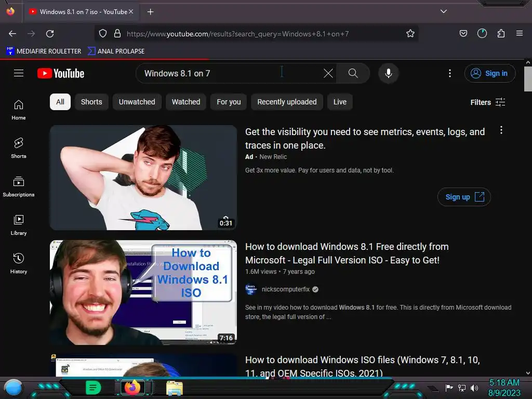This screenshot has width=532, height=399.
Task: Open File Explorer from the taskbar
Action: pos(175,388)
